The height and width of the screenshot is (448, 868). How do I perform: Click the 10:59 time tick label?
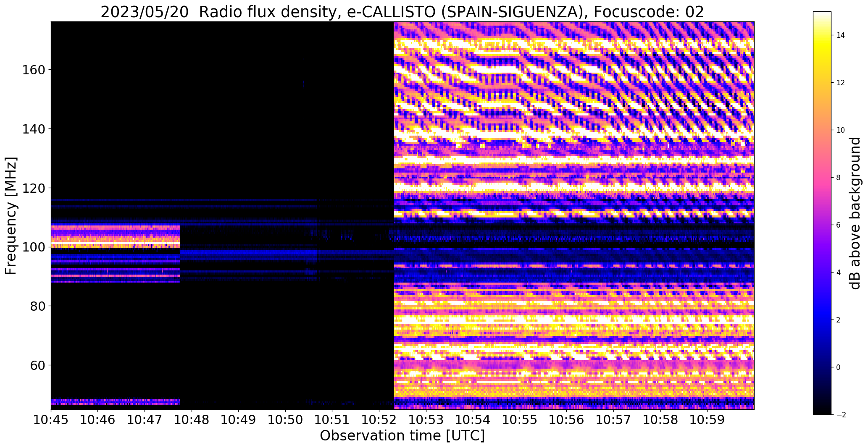click(708, 419)
